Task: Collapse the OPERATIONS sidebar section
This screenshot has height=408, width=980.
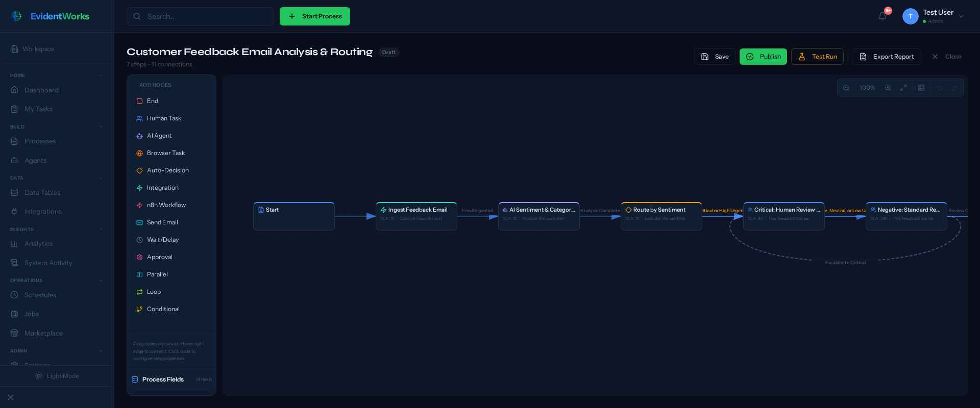Action: point(101,280)
